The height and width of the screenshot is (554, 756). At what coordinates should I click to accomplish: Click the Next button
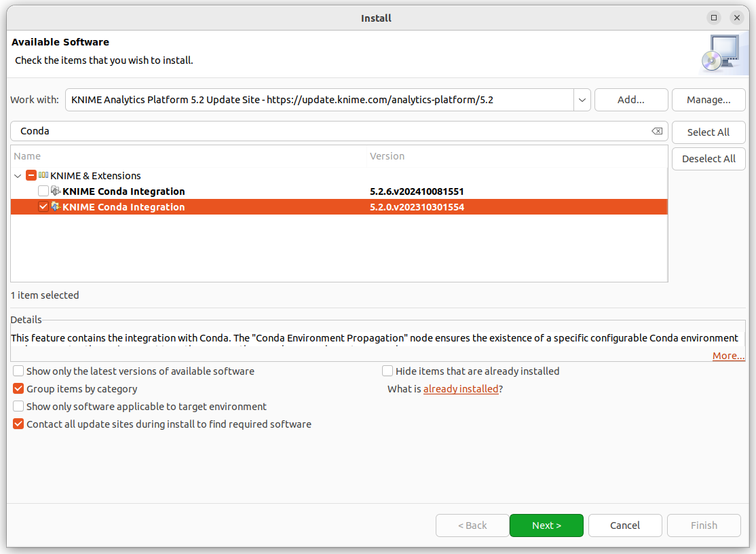point(546,525)
